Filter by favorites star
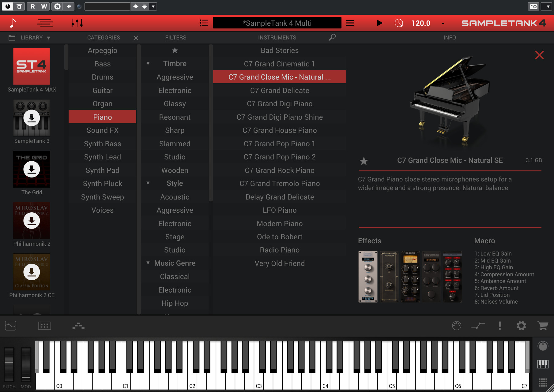Screen dimensions: 554x392 (x=175, y=50)
